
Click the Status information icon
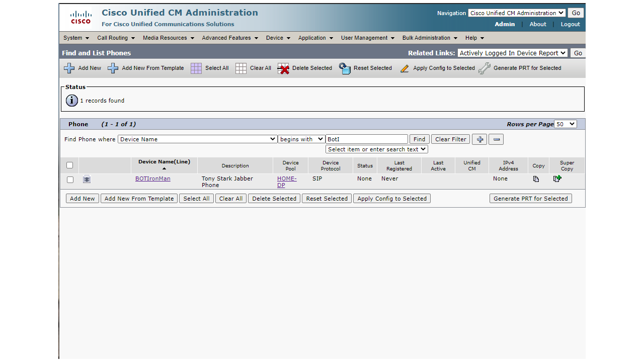[72, 101]
